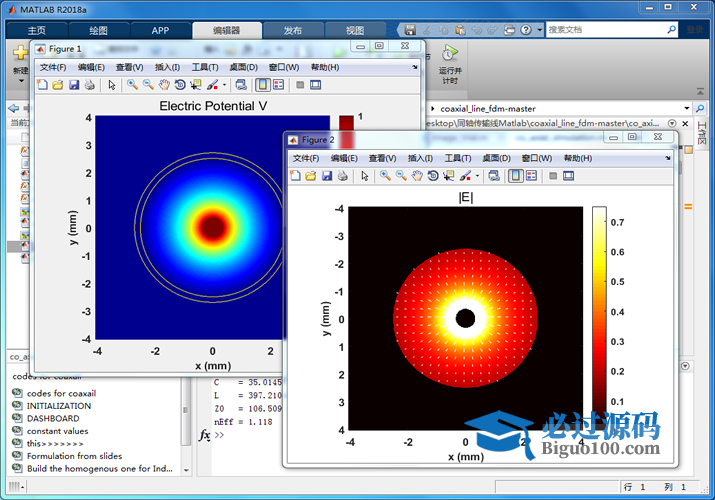Print figure icon in Figure 2 toolbar
This screenshot has height=500, width=715.
pyautogui.click(x=343, y=176)
